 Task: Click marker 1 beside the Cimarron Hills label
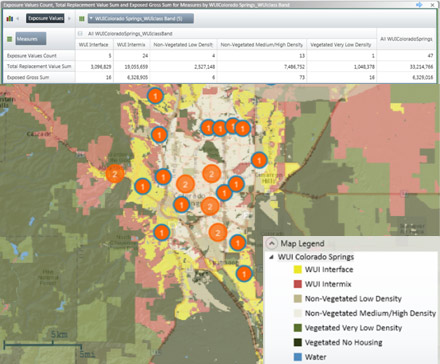point(259,160)
